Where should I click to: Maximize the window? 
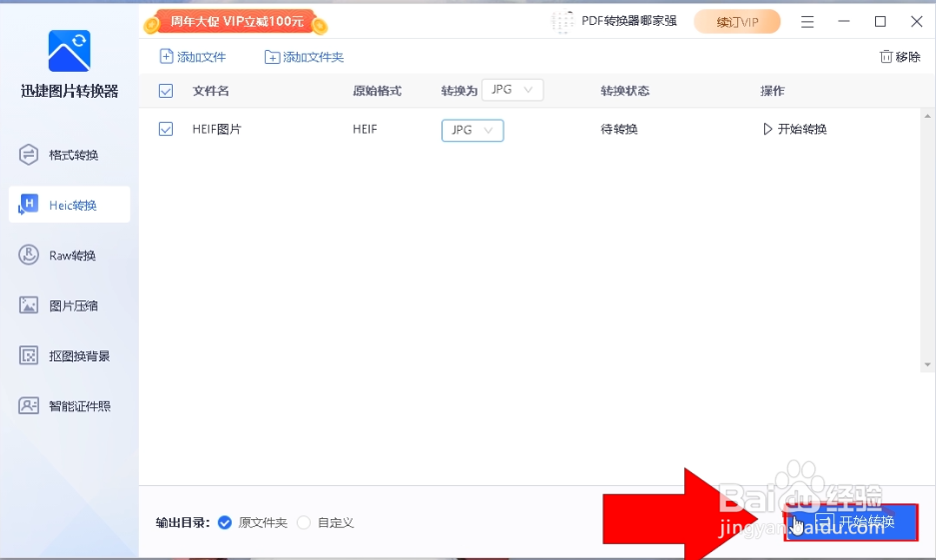pyautogui.click(x=880, y=22)
